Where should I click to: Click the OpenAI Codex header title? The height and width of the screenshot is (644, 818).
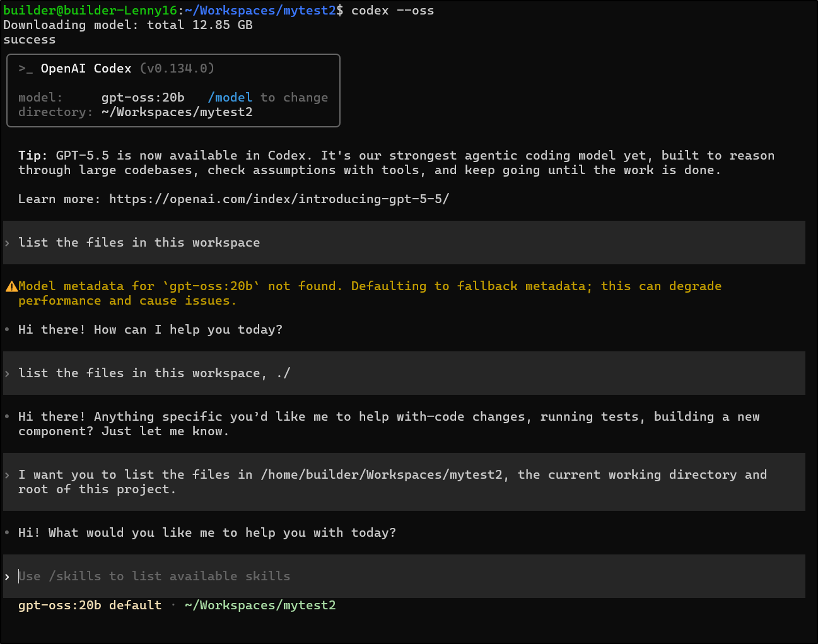86,68
